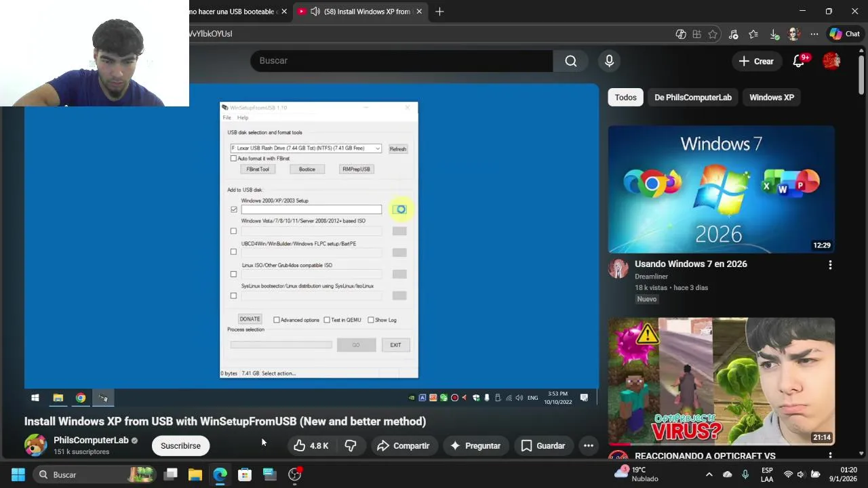Image resolution: width=868 pixels, height=488 pixels.
Task: Open the Edge media music note control
Action: (733, 34)
